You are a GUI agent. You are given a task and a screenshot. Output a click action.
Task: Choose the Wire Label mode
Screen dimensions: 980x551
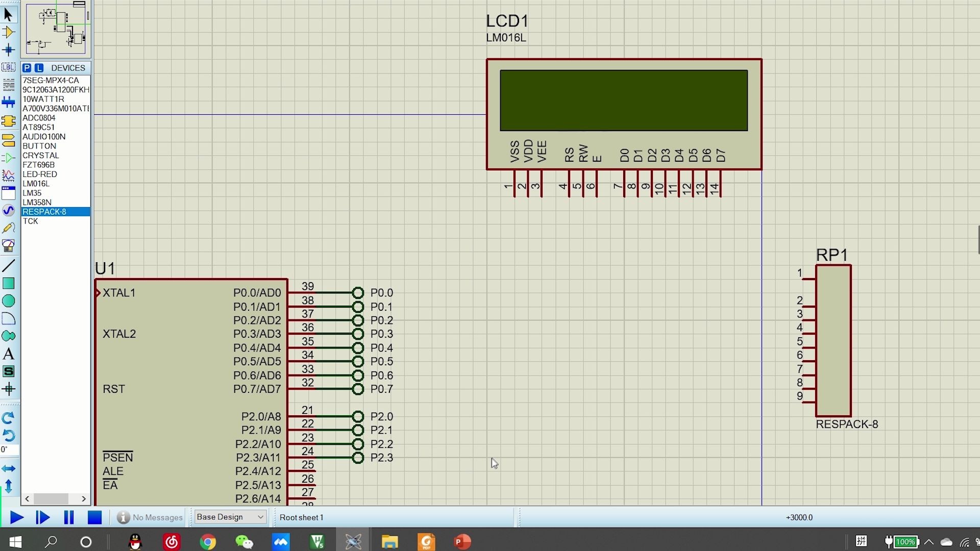8,67
